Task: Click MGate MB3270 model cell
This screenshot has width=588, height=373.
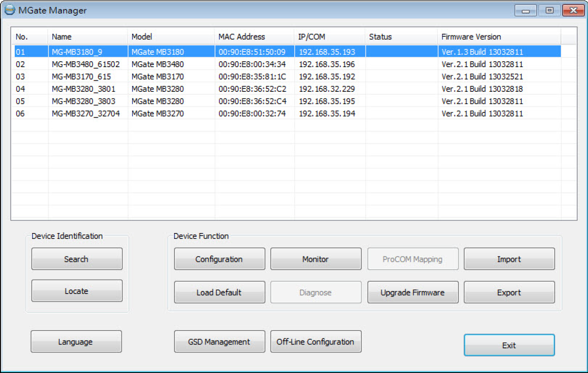Action: point(158,114)
